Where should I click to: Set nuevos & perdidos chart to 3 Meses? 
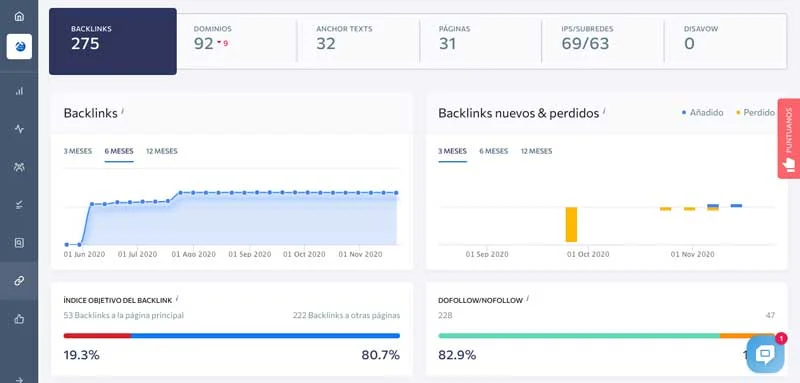tap(453, 151)
